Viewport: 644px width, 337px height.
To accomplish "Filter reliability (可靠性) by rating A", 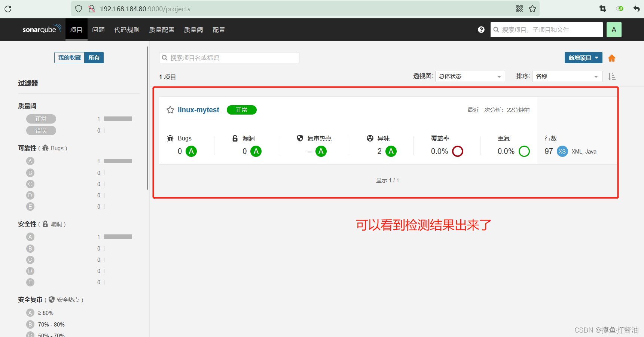I will point(30,161).
